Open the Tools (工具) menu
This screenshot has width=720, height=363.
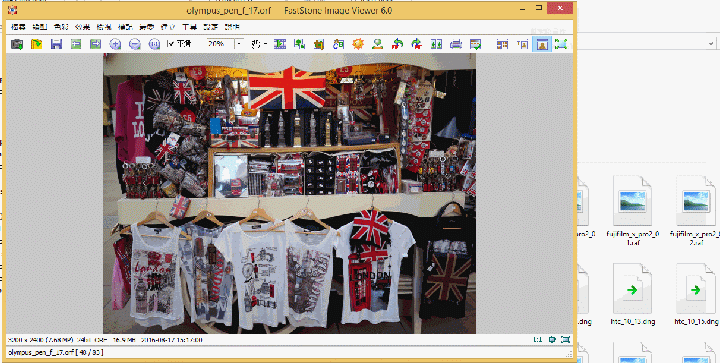[x=190, y=27]
